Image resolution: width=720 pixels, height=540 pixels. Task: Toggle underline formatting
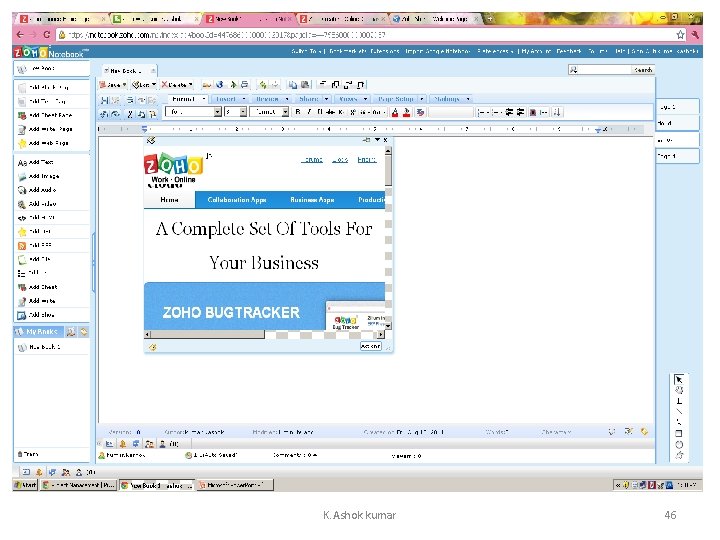320,112
